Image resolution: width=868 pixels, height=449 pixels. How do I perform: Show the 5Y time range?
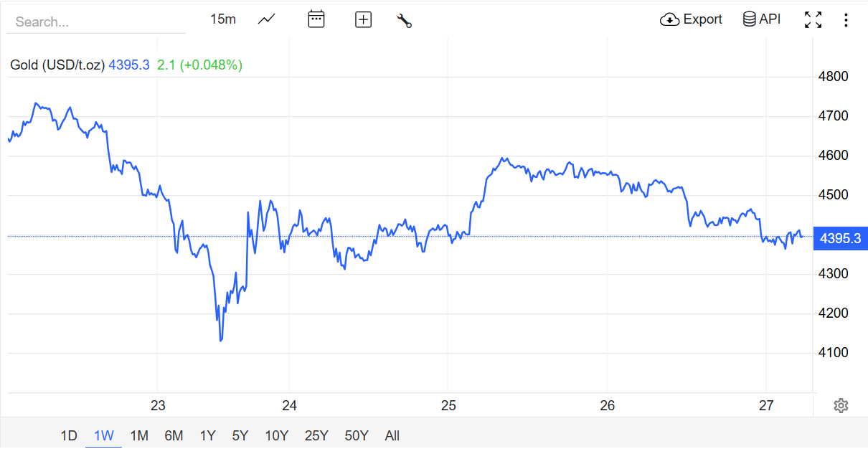click(x=240, y=435)
